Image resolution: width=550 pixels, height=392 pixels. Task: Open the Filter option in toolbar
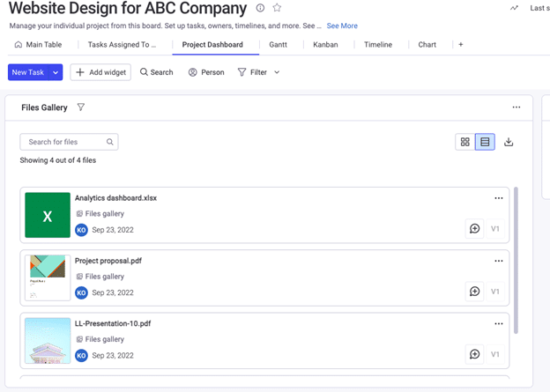pyautogui.click(x=253, y=72)
